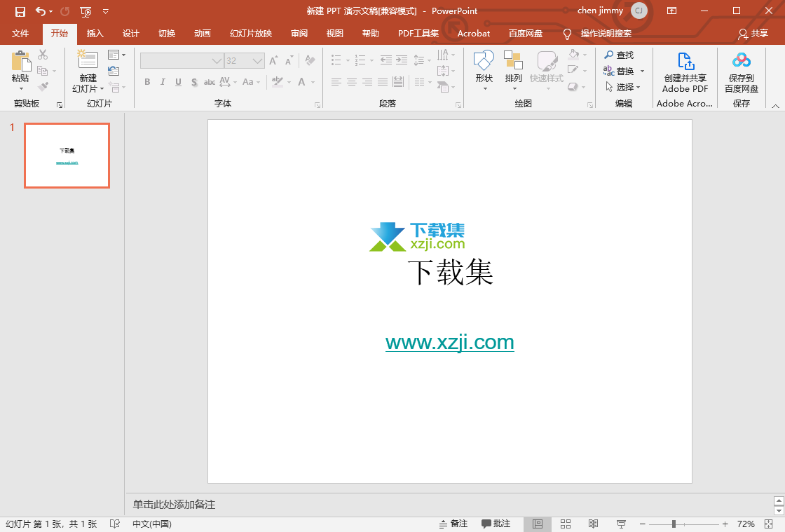This screenshot has height=532, width=785.
Task: Open Arrange menu
Action: [x=513, y=70]
